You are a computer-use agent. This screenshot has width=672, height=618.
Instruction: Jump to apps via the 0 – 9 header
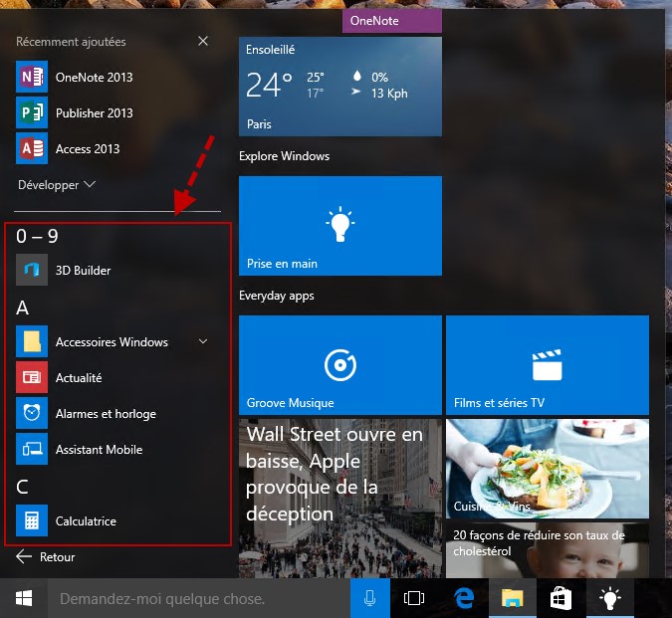[37, 236]
